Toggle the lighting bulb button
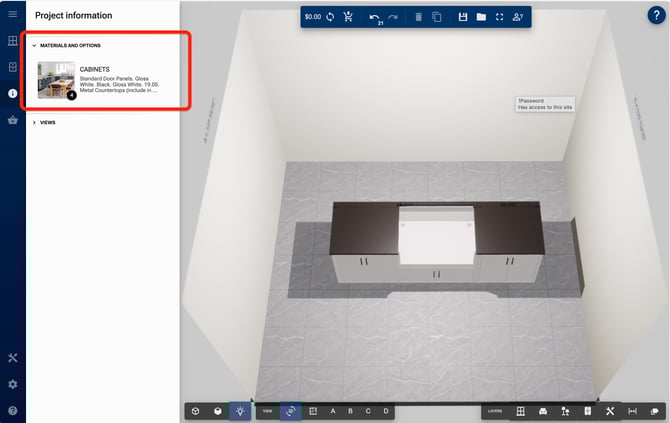 (240, 411)
